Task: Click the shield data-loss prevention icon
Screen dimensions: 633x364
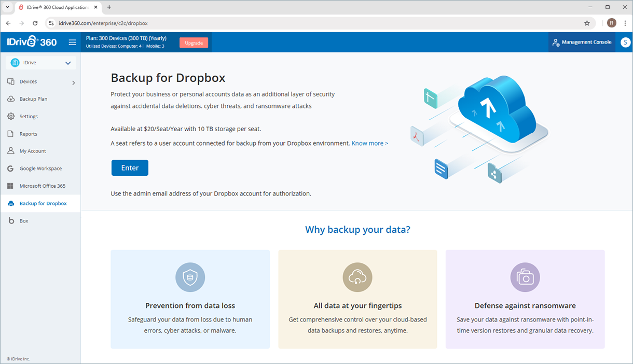Action: pos(190,277)
